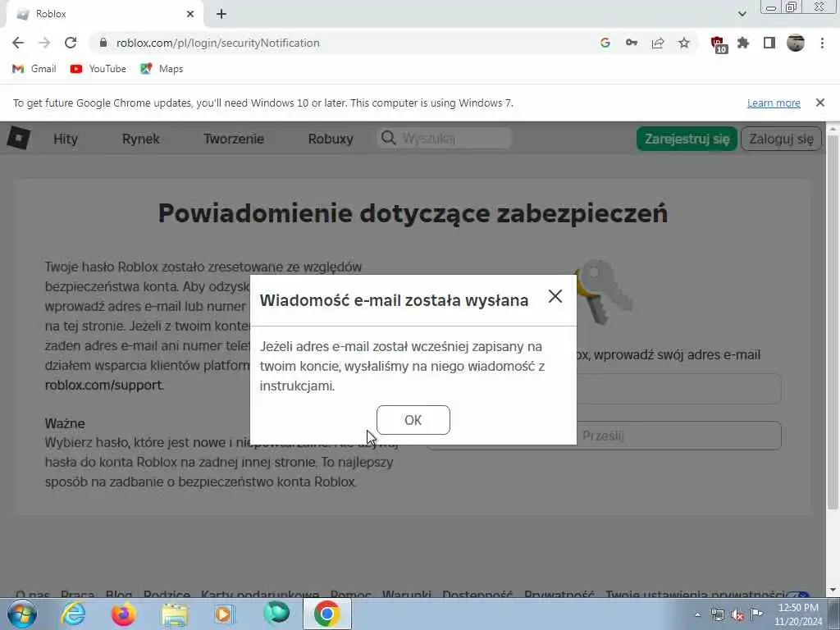Image resolution: width=840 pixels, height=630 pixels.
Task: Toggle the browser side panel icon
Action: coord(769,43)
